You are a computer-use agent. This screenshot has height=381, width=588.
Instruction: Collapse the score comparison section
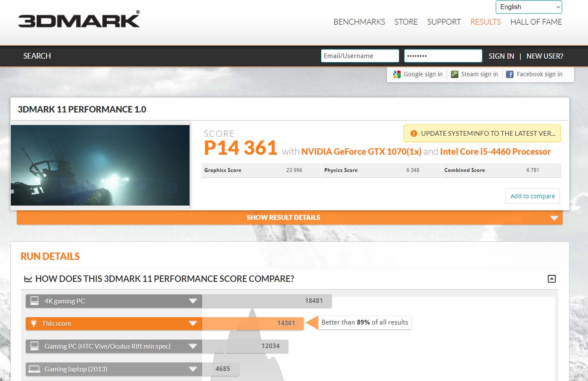[551, 279]
